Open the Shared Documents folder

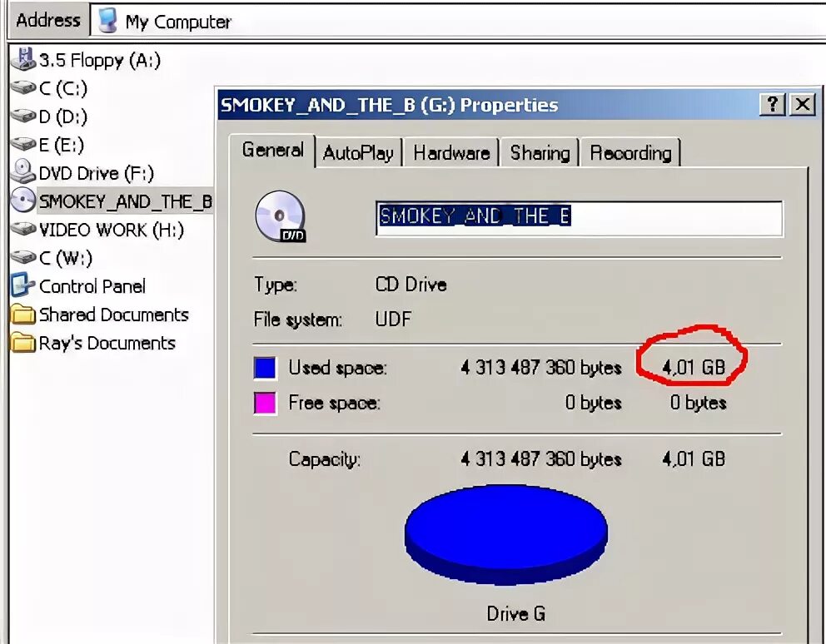point(114,315)
